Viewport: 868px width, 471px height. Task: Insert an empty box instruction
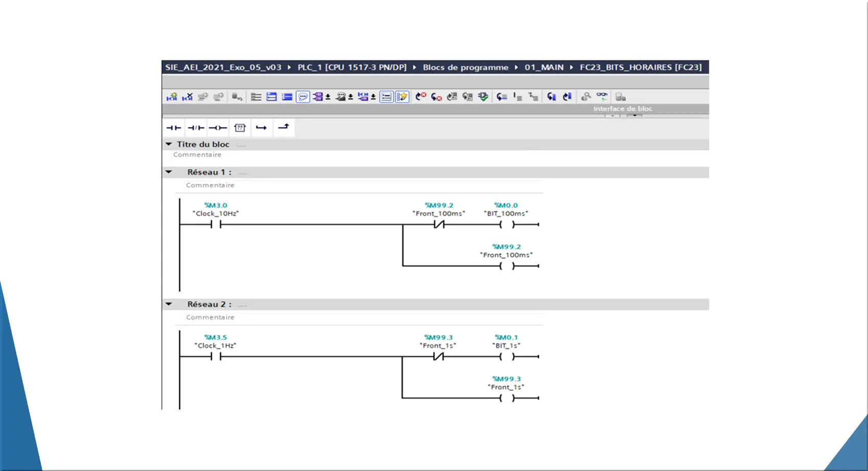coord(240,128)
